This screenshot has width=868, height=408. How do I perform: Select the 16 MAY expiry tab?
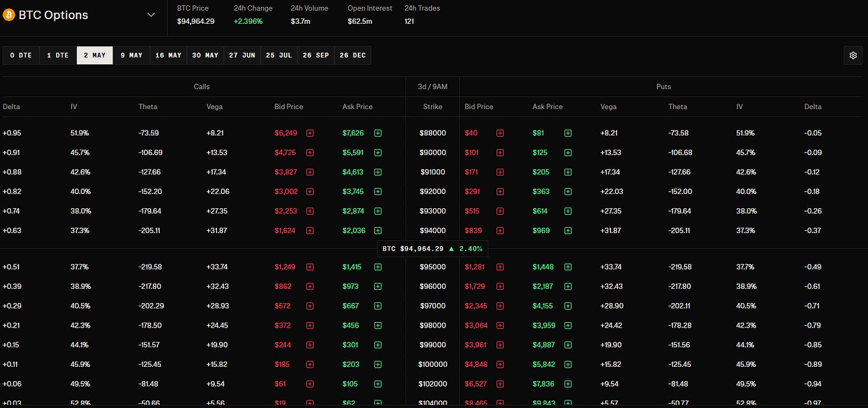click(168, 55)
